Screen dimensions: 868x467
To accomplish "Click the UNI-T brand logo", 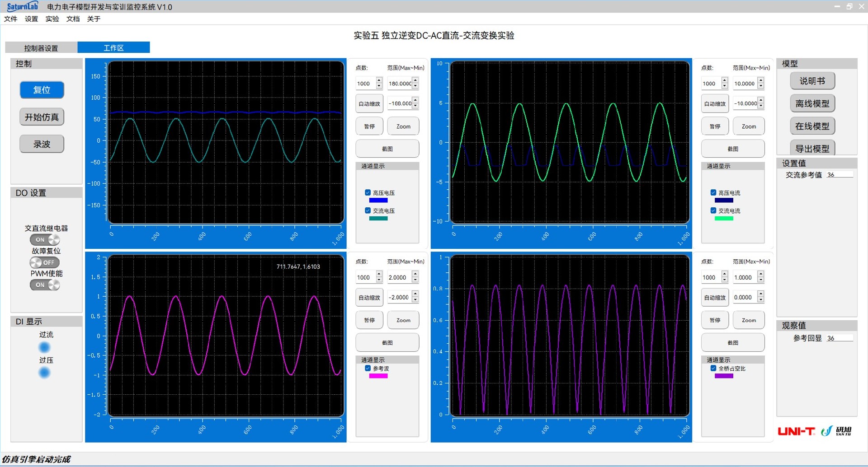I will [796, 431].
